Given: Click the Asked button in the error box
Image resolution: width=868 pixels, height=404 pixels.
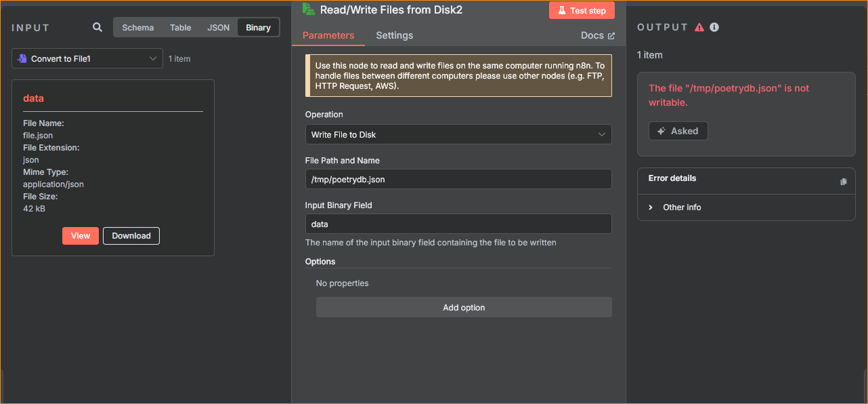Looking at the screenshot, I should click(x=678, y=131).
